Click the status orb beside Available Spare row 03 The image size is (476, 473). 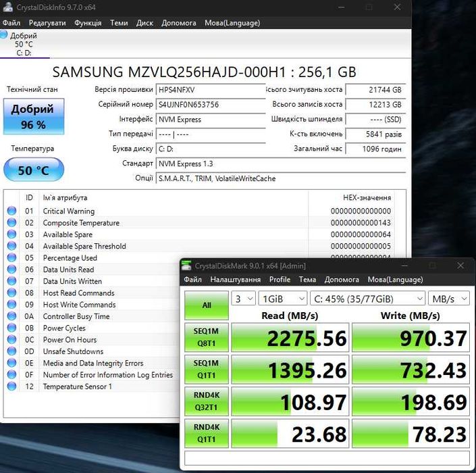tap(11, 234)
